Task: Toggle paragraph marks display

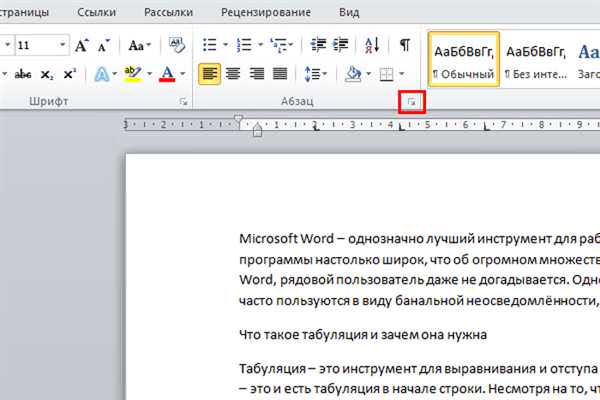Action: pos(405,45)
